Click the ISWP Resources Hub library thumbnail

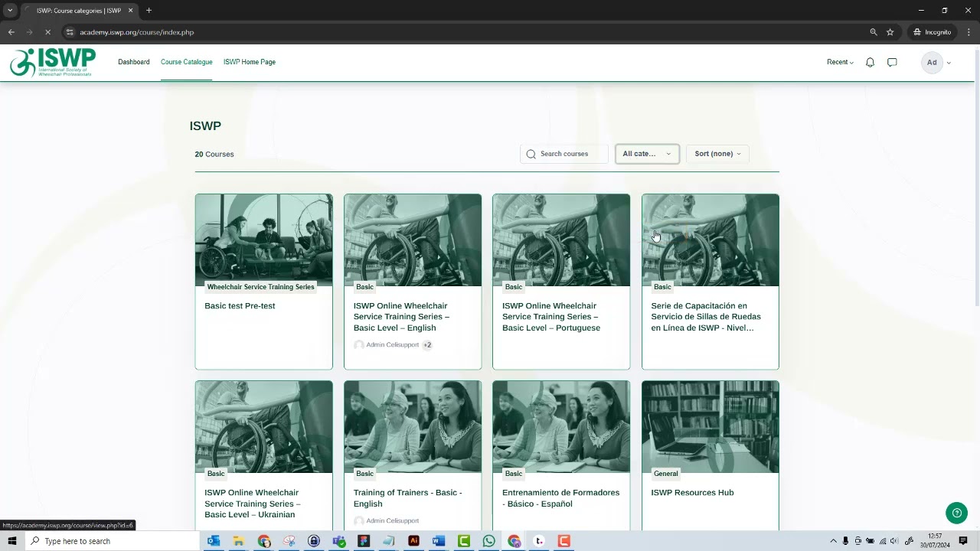coord(710,427)
